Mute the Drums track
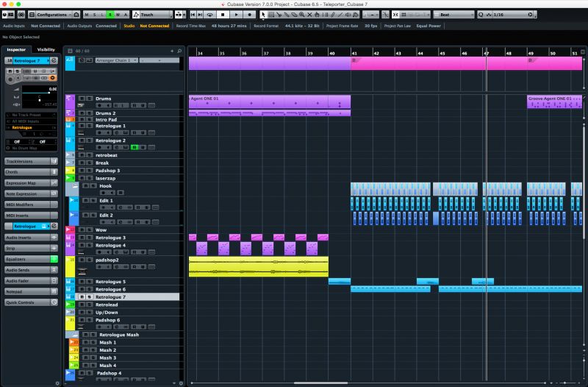This screenshot has height=387, width=588. tap(82, 99)
